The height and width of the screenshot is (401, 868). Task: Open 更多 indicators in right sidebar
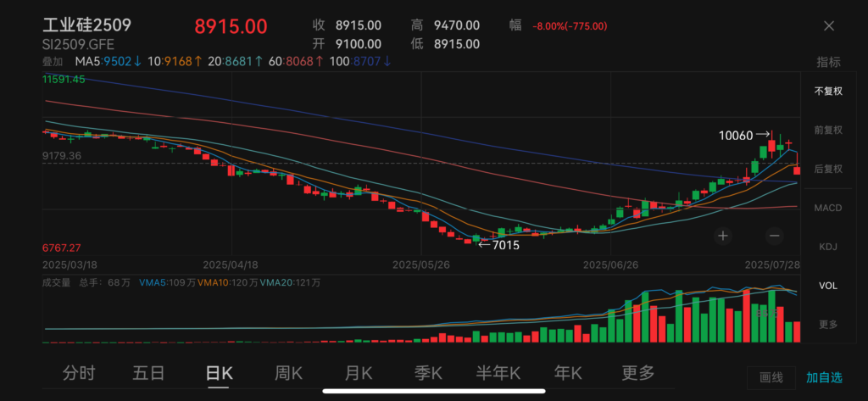click(x=828, y=325)
